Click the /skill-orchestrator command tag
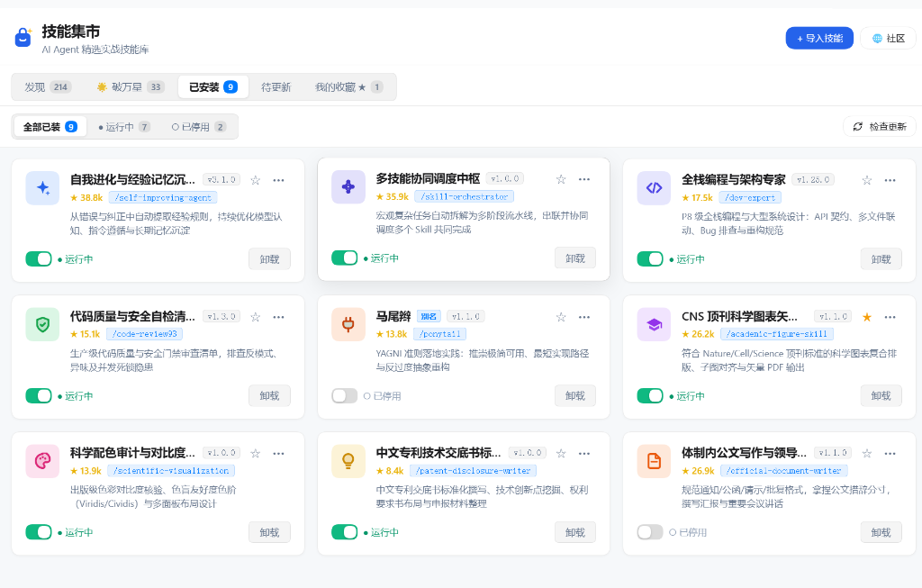The height and width of the screenshot is (588, 922). pyautogui.click(x=464, y=196)
